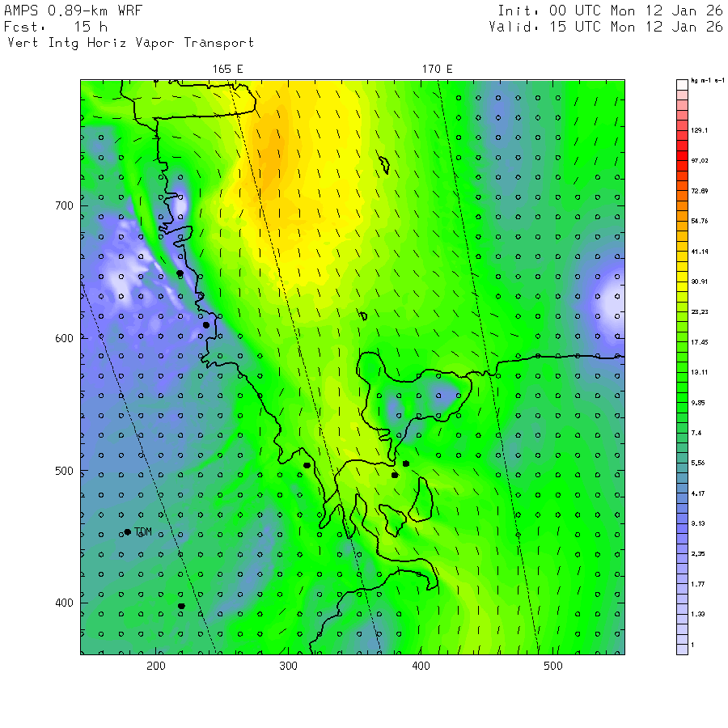The width and height of the screenshot is (728, 728).
Task: Click the small island outline near 170 E
Action: click(384, 165)
